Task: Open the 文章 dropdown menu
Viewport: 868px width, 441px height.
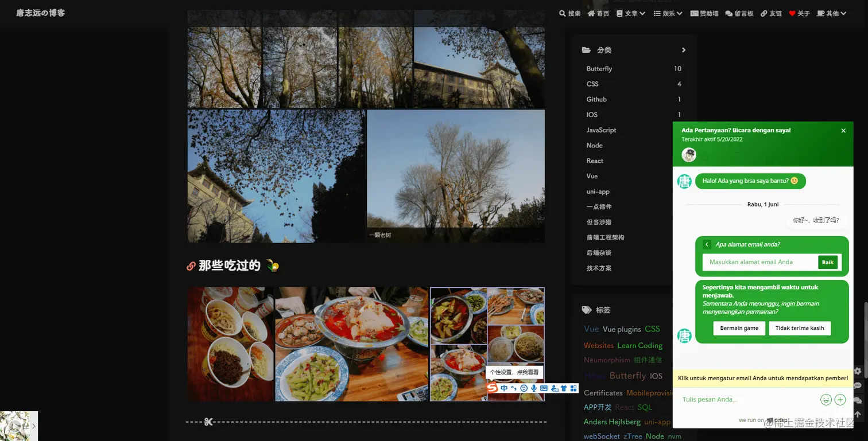Action: [x=630, y=13]
